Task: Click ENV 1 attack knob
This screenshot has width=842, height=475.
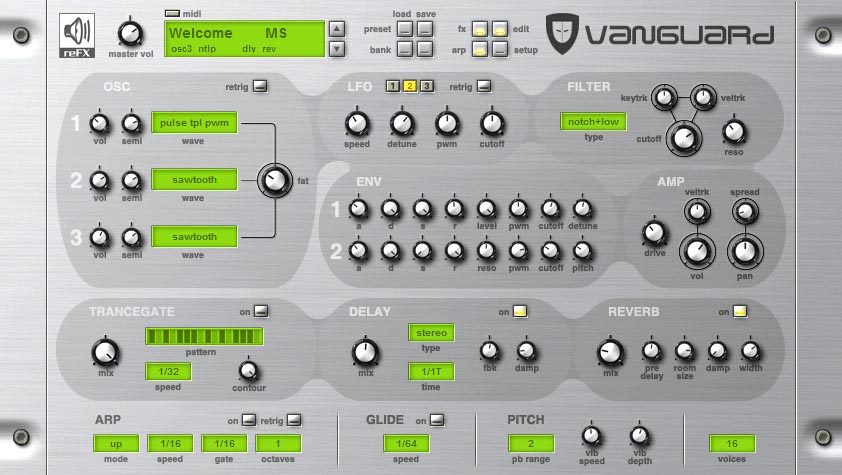Action: (x=358, y=209)
